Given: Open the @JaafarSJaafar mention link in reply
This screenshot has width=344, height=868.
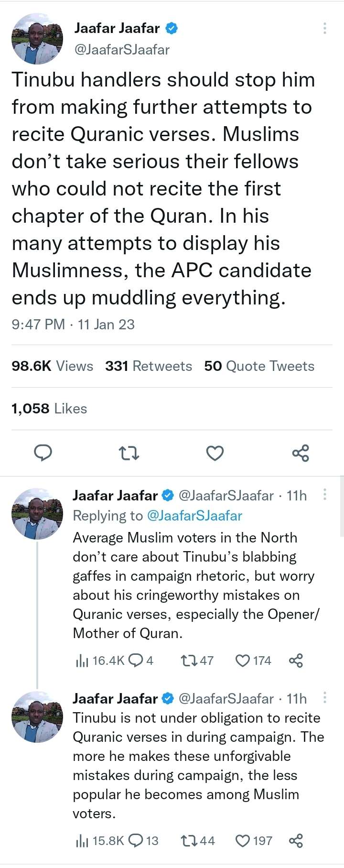Looking at the screenshot, I should pos(194,516).
